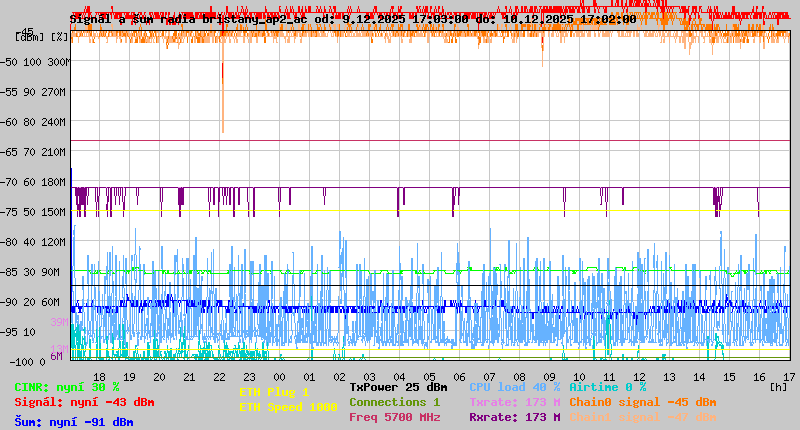Click the y-axis label '-75 50 150M'
Screen dimensions: 800x430
coord(33,212)
